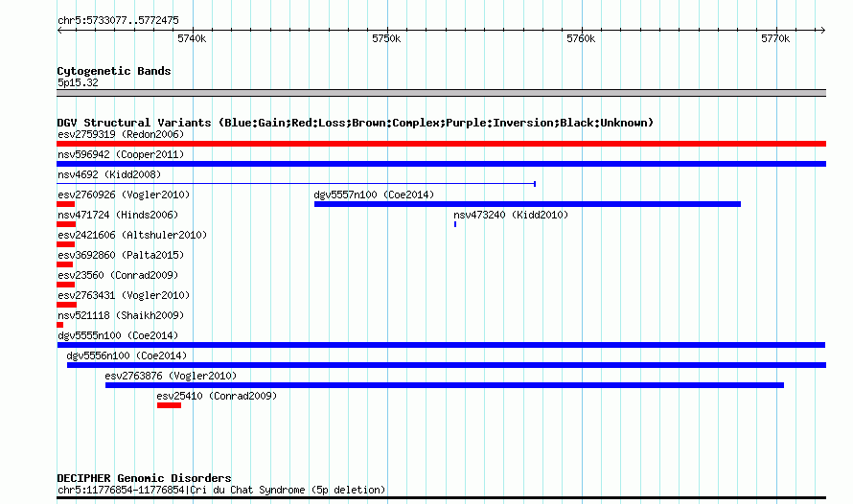Click the esv2763876 (Vogler2010) blue bar

tap(445, 385)
